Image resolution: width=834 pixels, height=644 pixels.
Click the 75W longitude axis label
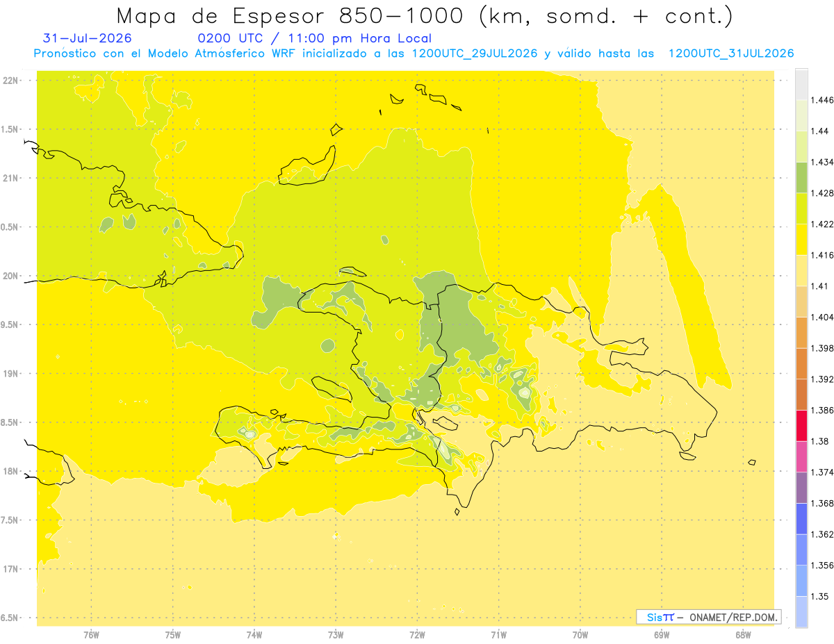[172, 635]
